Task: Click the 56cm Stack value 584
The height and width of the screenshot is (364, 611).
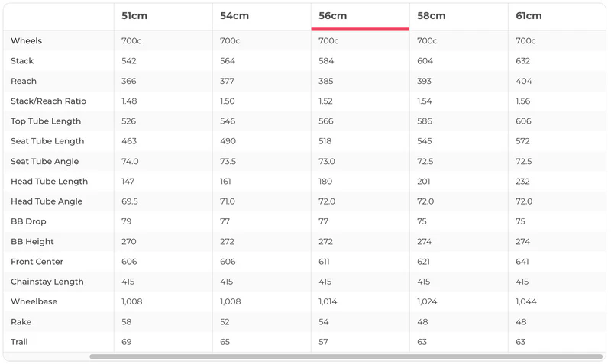Action: 326,61
